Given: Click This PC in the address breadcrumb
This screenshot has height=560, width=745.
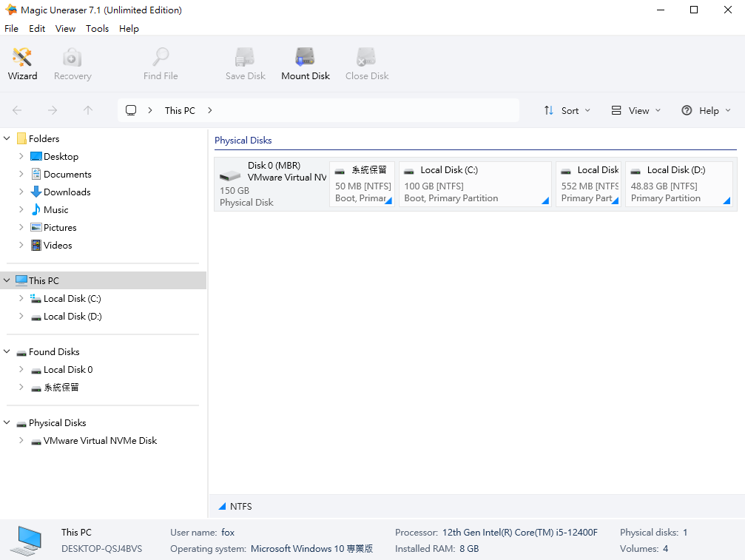Looking at the screenshot, I should click(180, 111).
